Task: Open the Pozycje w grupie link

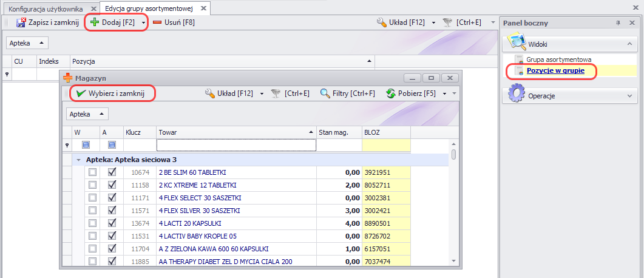Action: 555,70
